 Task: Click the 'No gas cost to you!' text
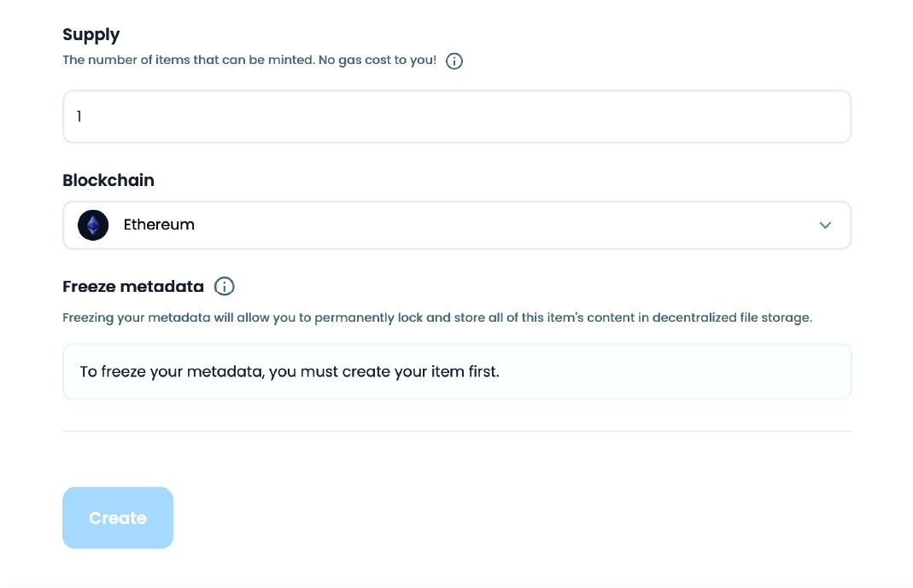377,61
